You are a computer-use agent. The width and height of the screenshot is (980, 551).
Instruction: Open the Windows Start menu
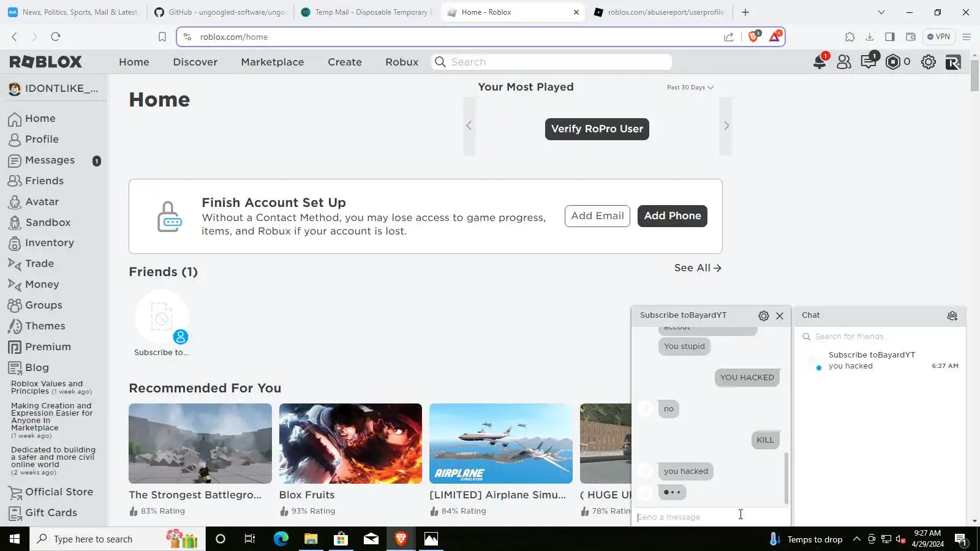(x=15, y=539)
